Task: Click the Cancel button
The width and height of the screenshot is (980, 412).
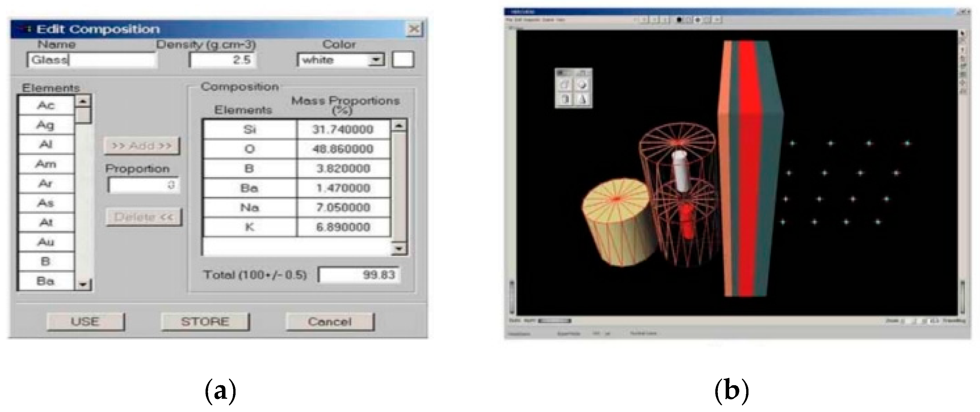Action: (330, 321)
